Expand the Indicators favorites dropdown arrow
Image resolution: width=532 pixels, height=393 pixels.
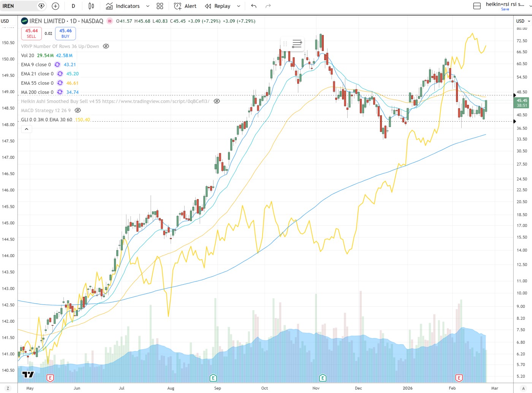pyautogui.click(x=148, y=6)
